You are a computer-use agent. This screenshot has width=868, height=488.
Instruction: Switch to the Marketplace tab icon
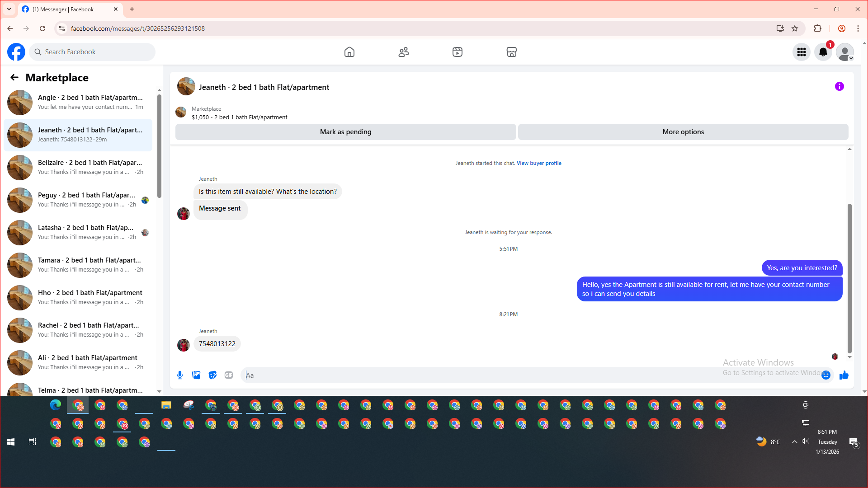tap(511, 52)
